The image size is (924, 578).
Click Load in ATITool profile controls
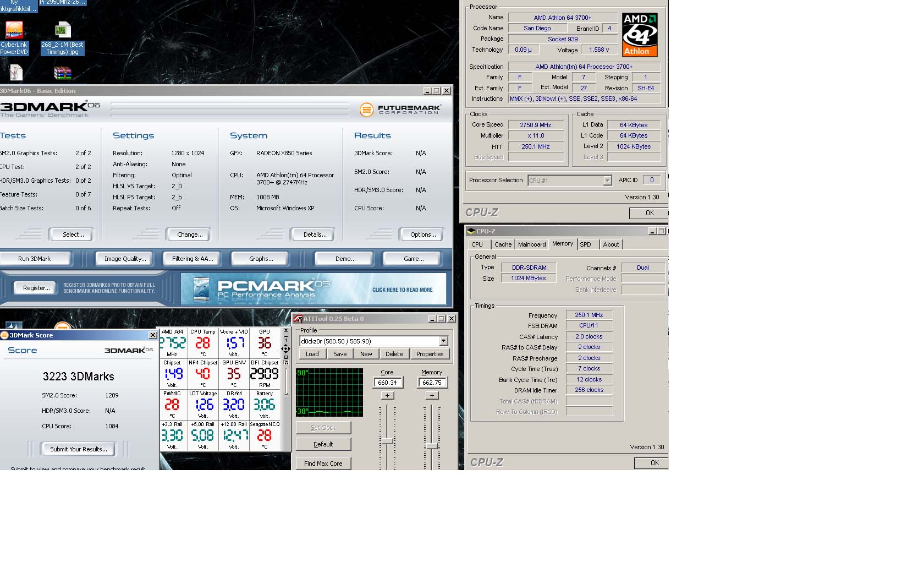pos(312,354)
